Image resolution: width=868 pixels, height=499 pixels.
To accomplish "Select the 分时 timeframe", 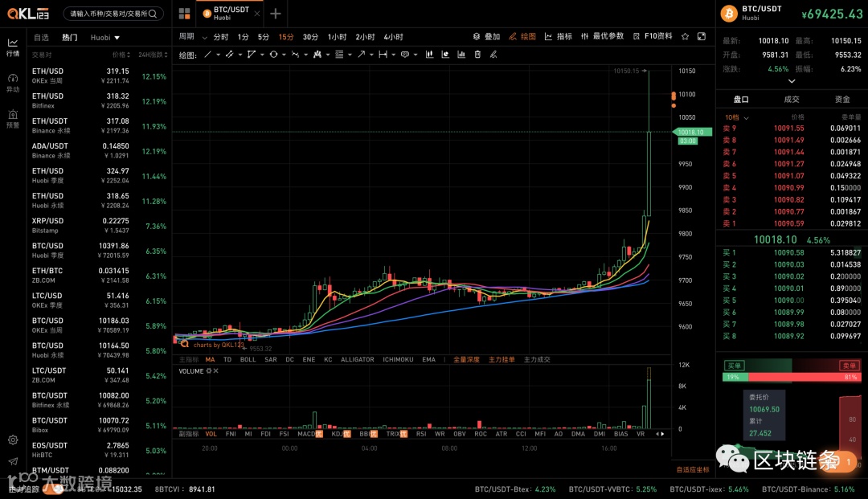I will (x=221, y=37).
